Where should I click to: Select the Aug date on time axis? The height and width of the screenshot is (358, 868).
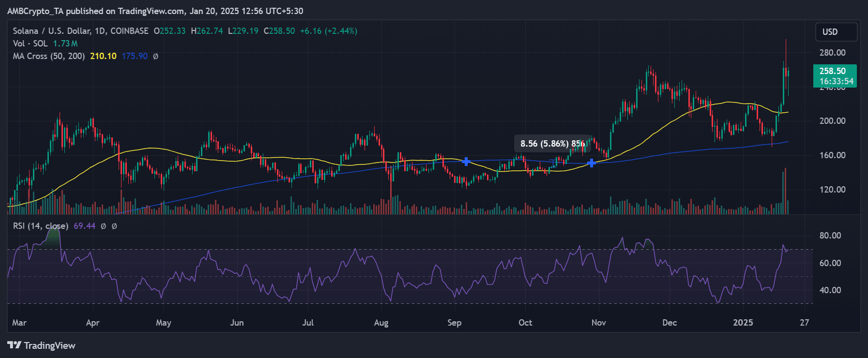[x=381, y=323]
